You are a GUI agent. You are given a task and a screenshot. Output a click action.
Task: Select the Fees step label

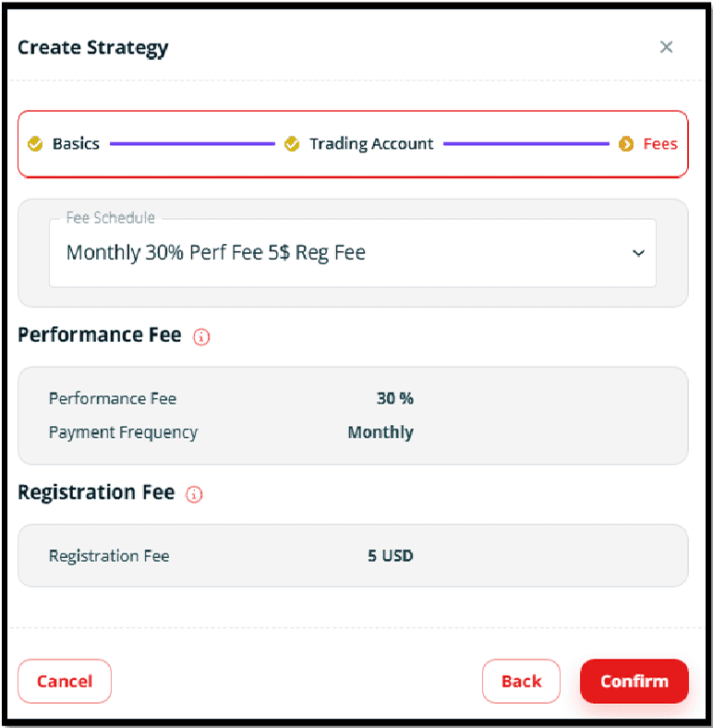point(660,144)
